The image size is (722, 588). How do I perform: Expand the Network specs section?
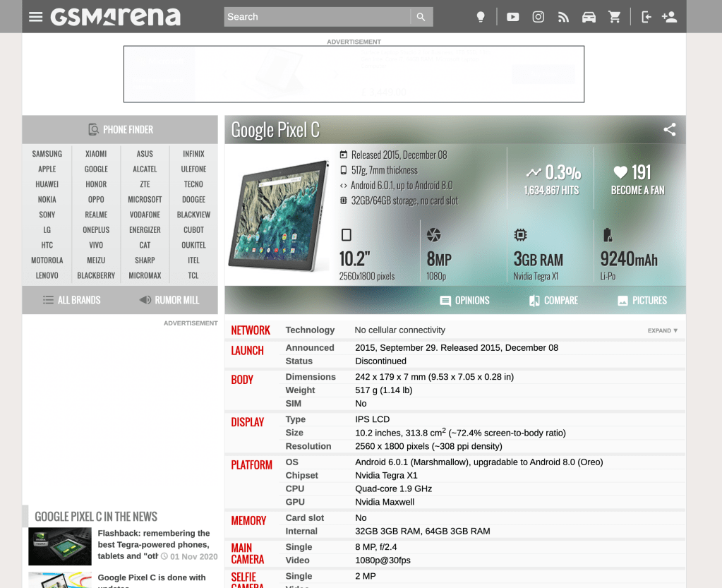pos(663,330)
